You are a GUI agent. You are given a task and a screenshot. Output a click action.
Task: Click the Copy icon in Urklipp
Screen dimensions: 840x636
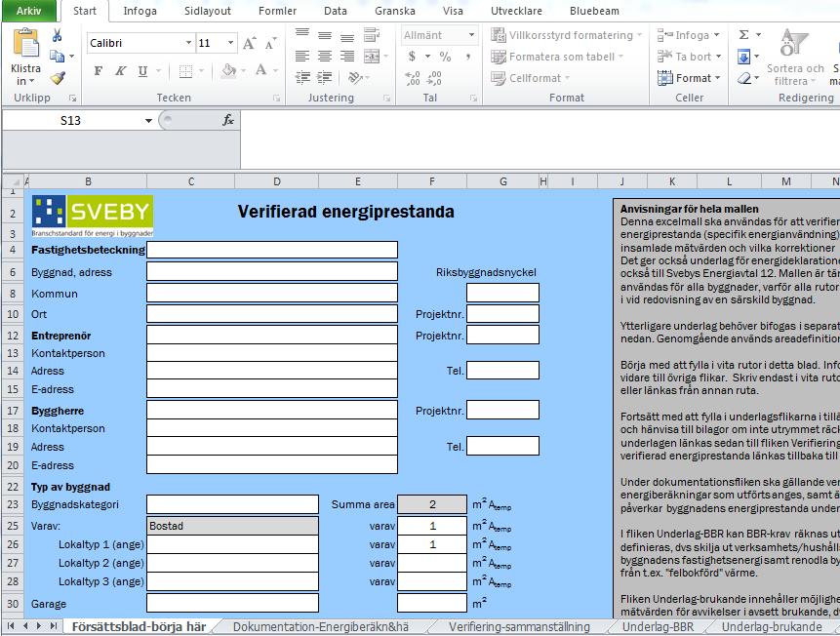click(x=57, y=56)
